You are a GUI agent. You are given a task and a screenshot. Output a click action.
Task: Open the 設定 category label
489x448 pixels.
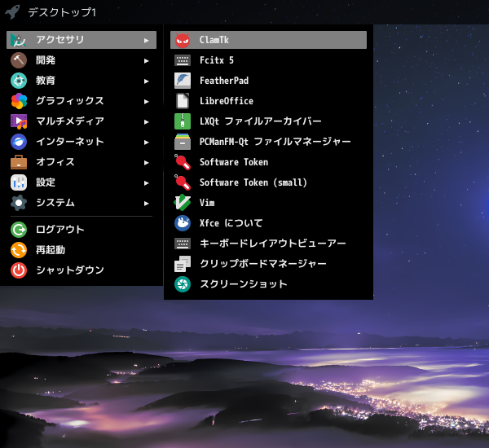pos(46,182)
